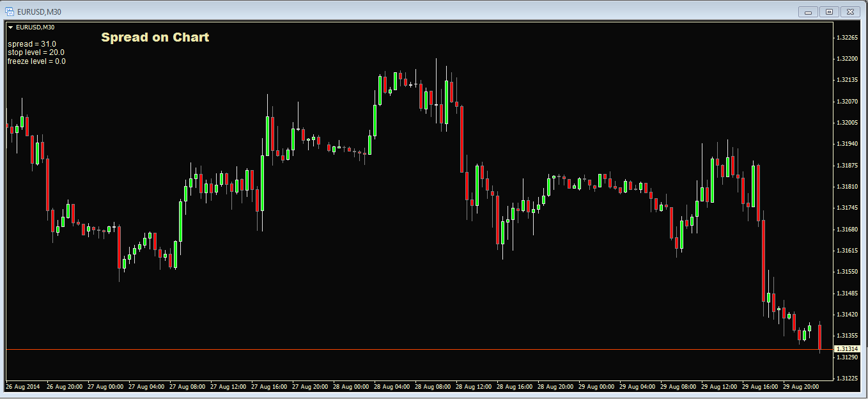This screenshot has height=399, width=868.
Task: Click the 1.31810 price scale value
Action: tap(847, 187)
